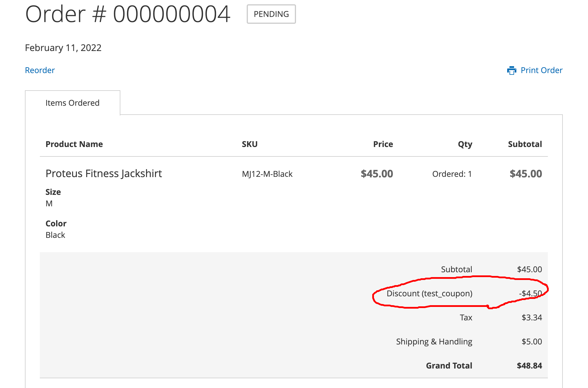The image size is (588, 388).
Task: Select the Print Order link
Action: (542, 70)
